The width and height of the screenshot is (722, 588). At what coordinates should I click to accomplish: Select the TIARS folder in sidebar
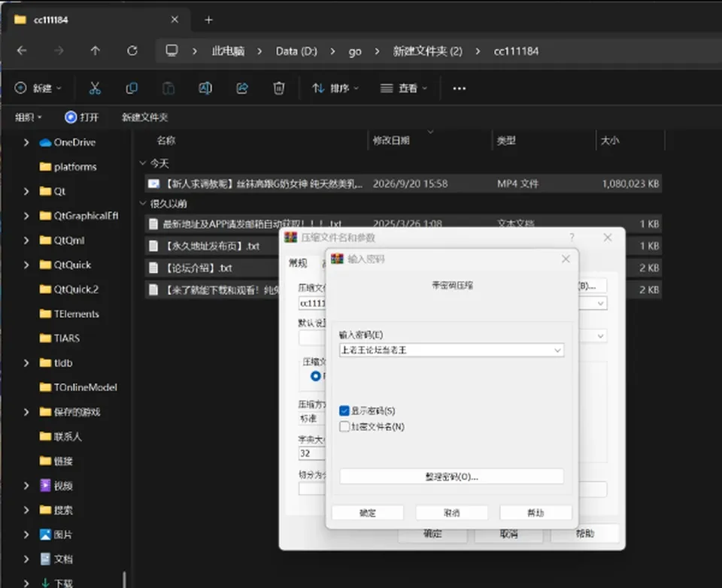click(x=60, y=338)
